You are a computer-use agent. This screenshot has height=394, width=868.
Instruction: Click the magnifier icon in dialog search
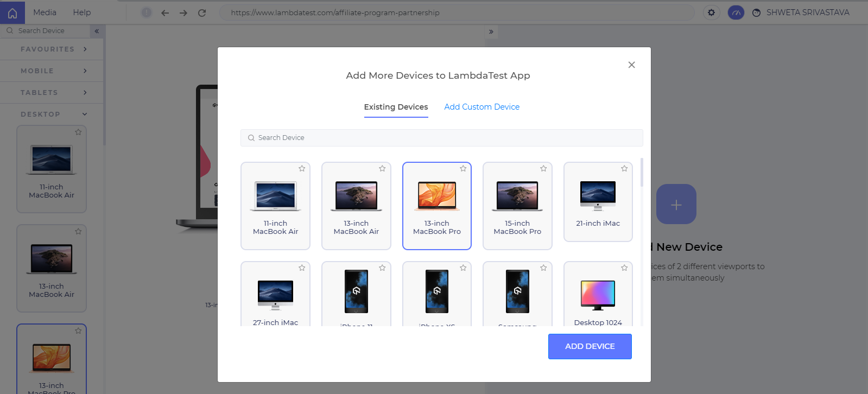[x=251, y=138]
